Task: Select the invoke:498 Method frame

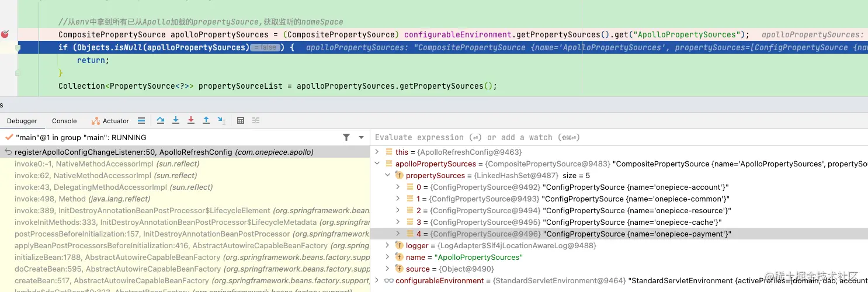Action: click(x=185, y=199)
